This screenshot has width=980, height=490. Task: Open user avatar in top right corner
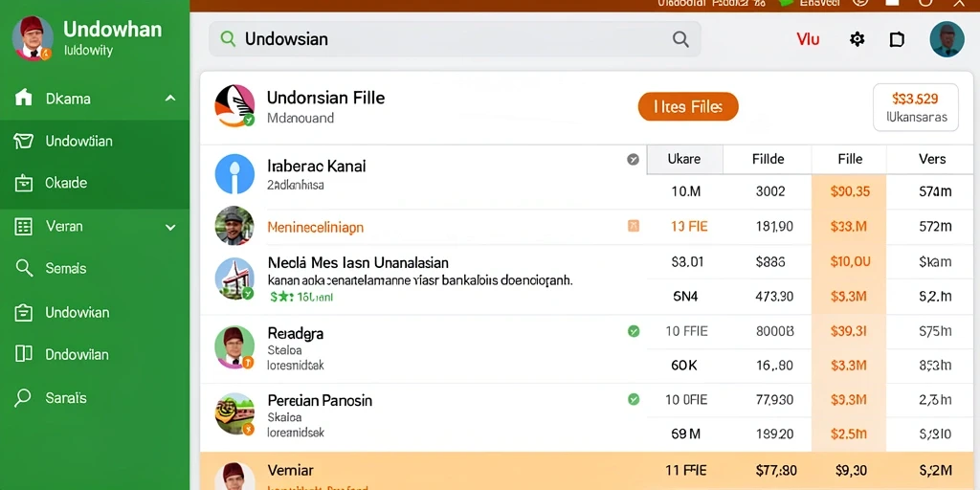click(x=947, y=39)
